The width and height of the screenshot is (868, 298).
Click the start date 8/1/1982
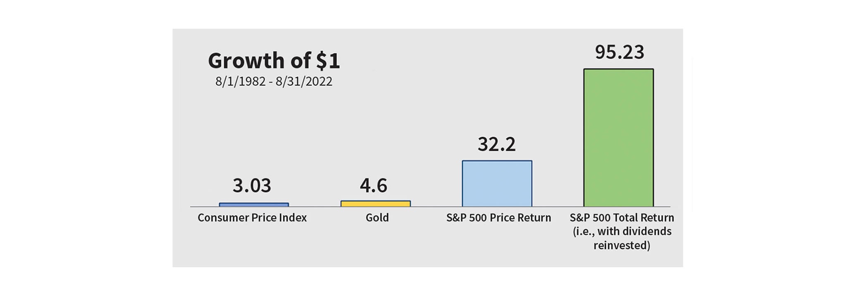coord(240,82)
